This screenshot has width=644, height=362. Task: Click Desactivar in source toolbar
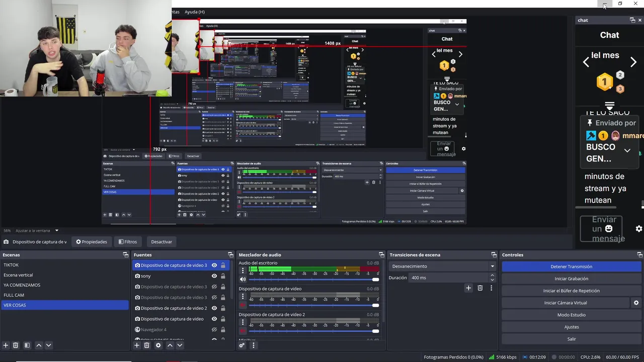[x=162, y=242]
